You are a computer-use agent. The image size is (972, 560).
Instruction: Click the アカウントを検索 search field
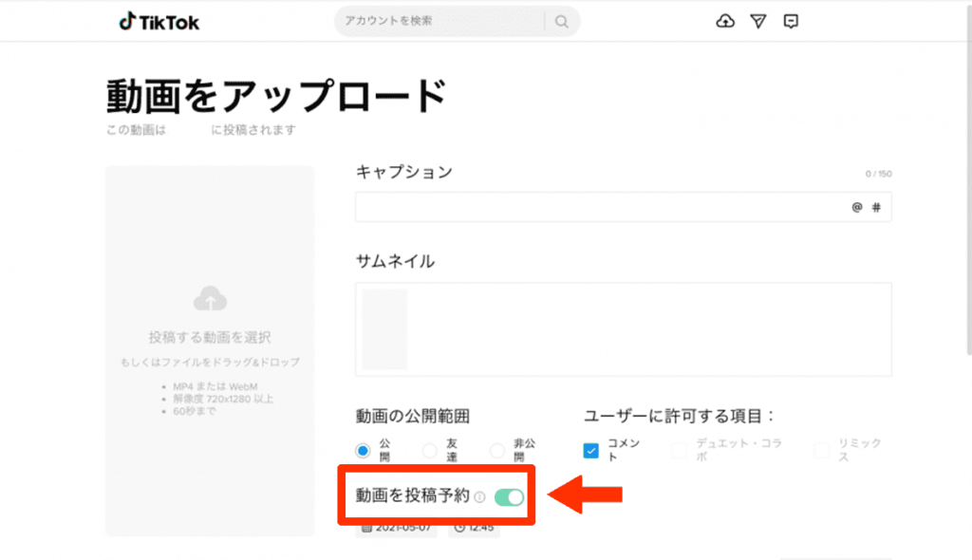[x=439, y=21]
